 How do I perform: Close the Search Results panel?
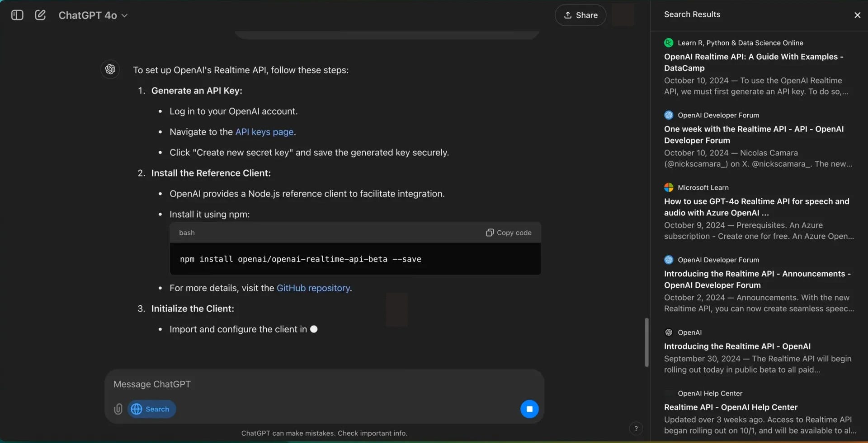tap(858, 15)
